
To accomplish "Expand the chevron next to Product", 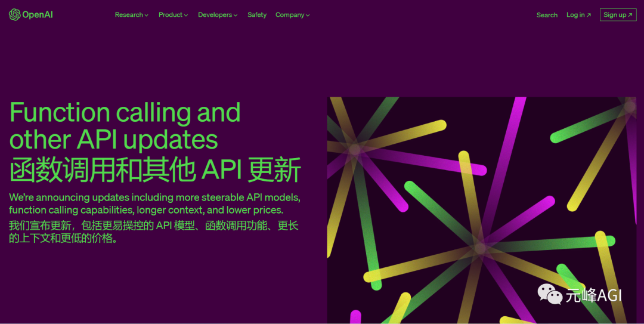I will click(186, 16).
